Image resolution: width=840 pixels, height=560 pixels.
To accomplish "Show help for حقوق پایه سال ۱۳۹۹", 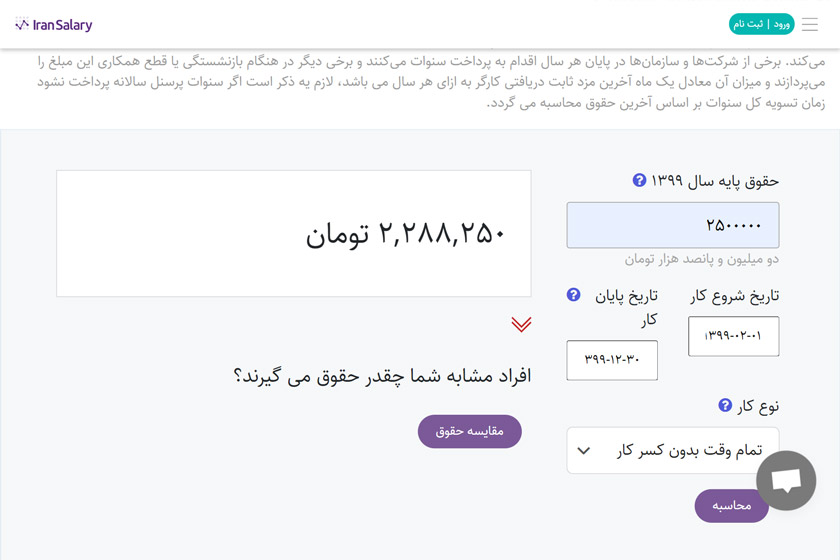I will point(640,181).
